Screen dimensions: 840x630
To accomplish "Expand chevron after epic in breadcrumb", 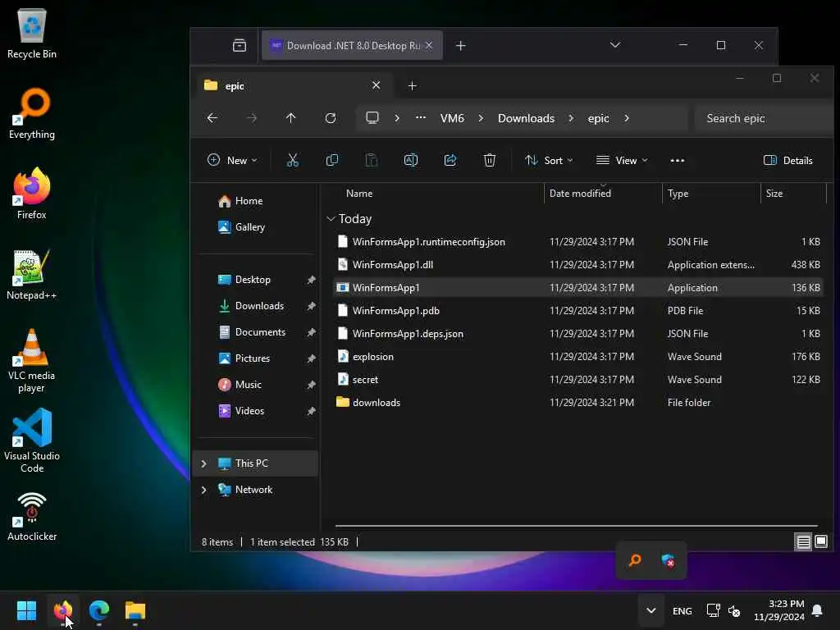I will click(x=626, y=118).
